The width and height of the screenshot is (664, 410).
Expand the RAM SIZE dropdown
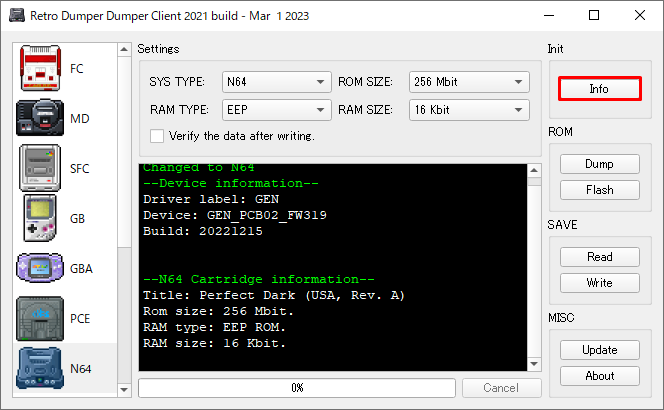[x=469, y=110]
